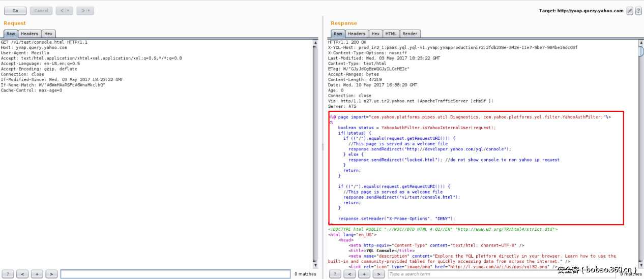
Task: Switch to the response Render tab
Action: pos(409,34)
